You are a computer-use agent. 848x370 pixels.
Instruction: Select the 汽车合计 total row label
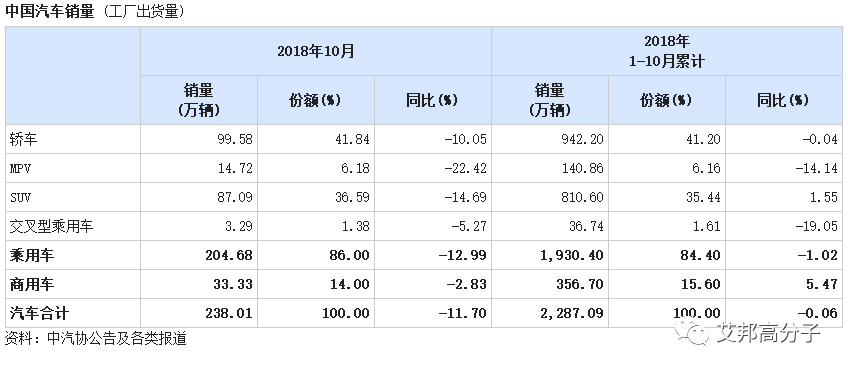39,313
